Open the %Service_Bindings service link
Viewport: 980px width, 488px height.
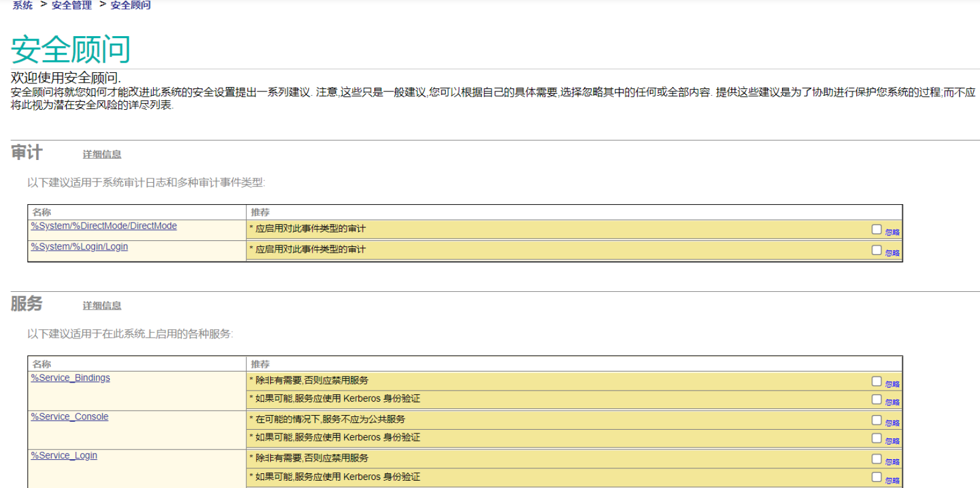click(70, 378)
